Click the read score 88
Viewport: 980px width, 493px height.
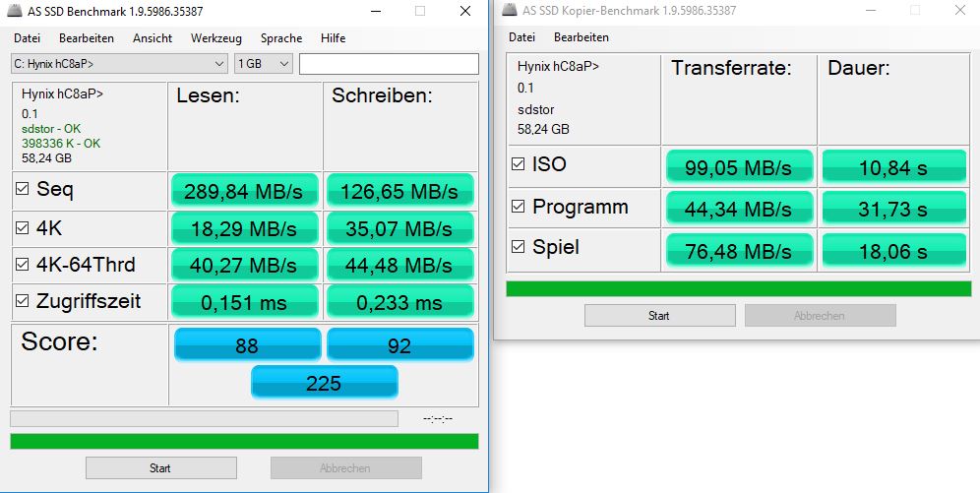pos(248,345)
